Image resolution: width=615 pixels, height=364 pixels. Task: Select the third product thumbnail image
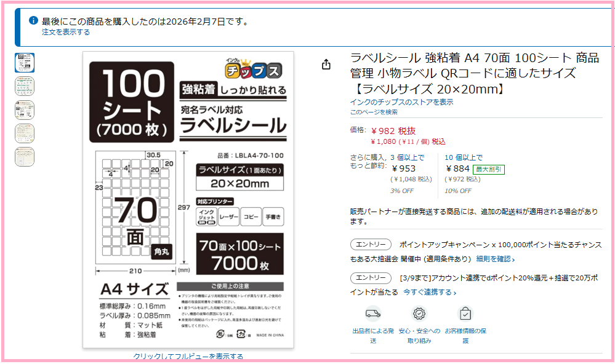[x=25, y=110]
